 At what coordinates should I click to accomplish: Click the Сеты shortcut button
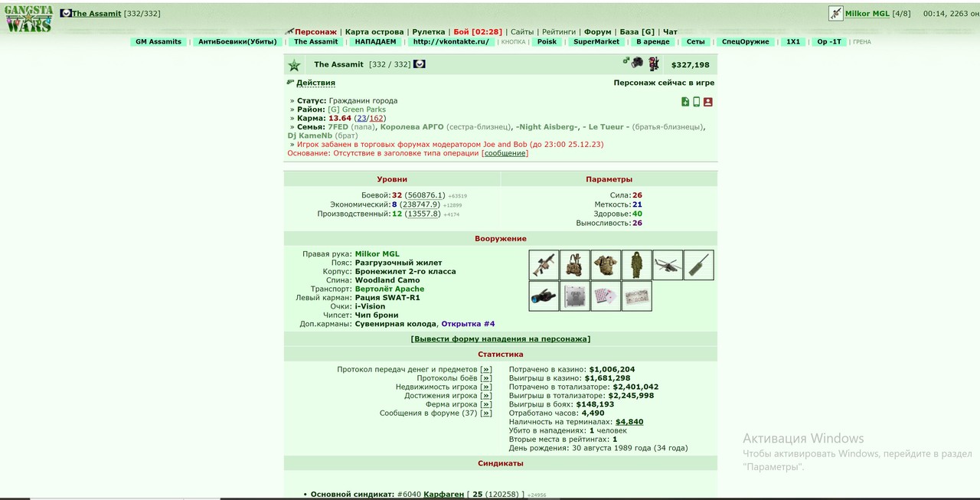click(x=695, y=42)
